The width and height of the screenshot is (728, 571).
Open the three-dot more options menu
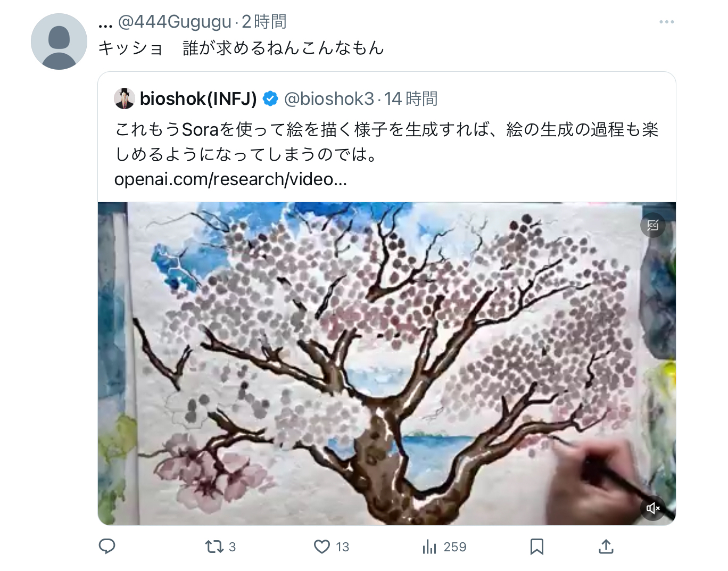point(666,22)
